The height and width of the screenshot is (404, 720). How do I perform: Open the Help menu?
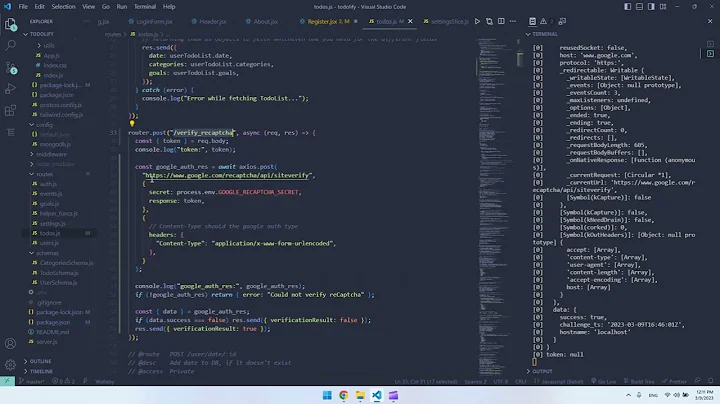(x=169, y=6)
